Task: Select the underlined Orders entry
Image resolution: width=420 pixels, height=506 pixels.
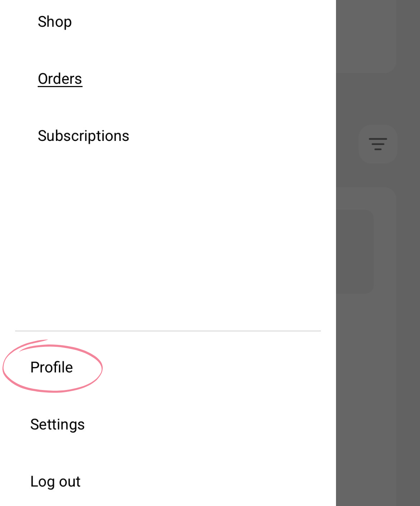Action: point(60,79)
